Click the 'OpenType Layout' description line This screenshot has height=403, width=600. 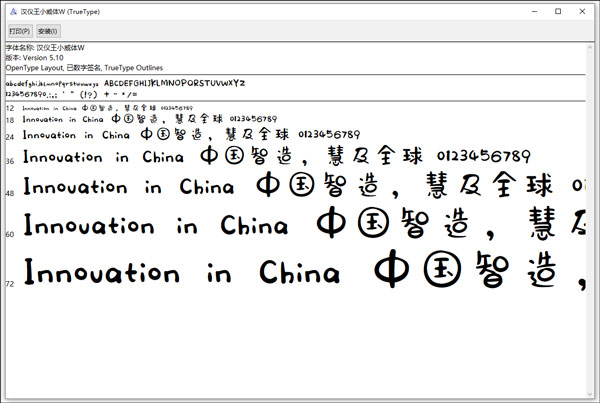click(84, 68)
